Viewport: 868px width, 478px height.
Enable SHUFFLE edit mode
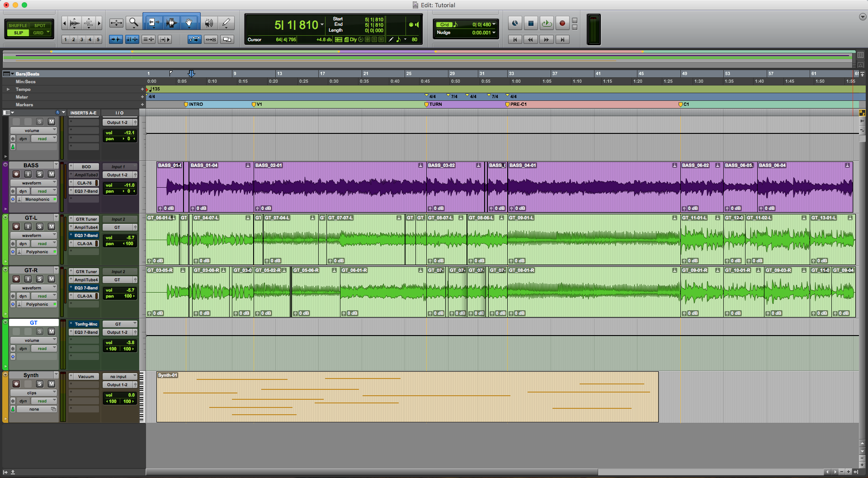pyautogui.click(x=18, y=25)
